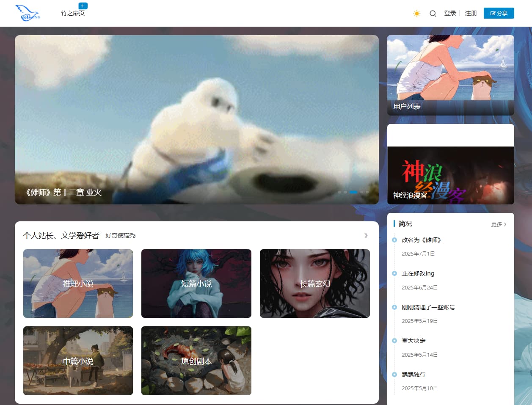Click the blue bird site logo
Screen dimensions: 532x405
27,13
